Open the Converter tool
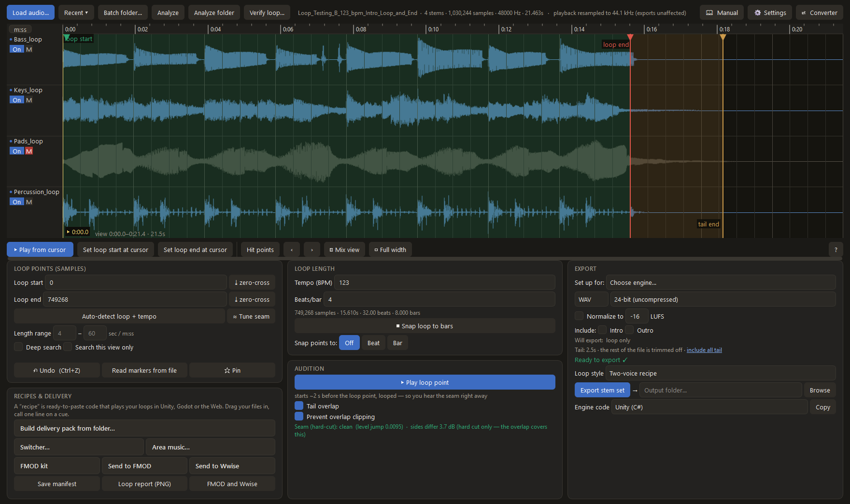This screenshot has height=504, width=850. (819, 13)
